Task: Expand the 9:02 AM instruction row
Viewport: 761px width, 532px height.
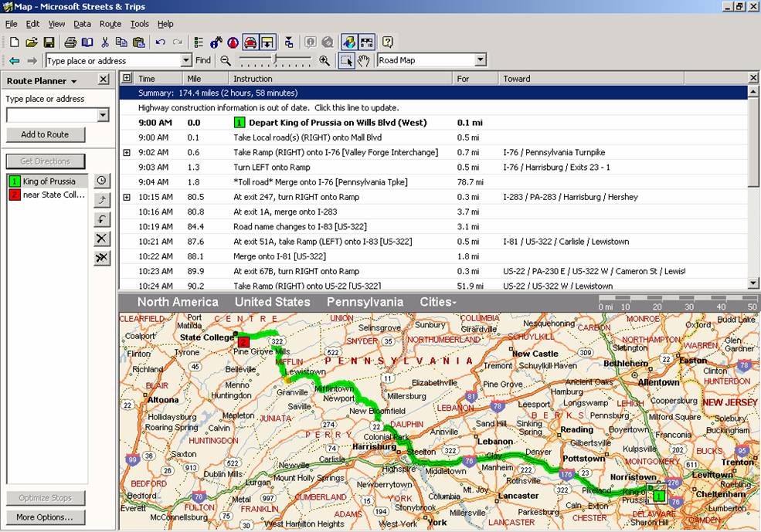Action: click(x=127, y=152)
